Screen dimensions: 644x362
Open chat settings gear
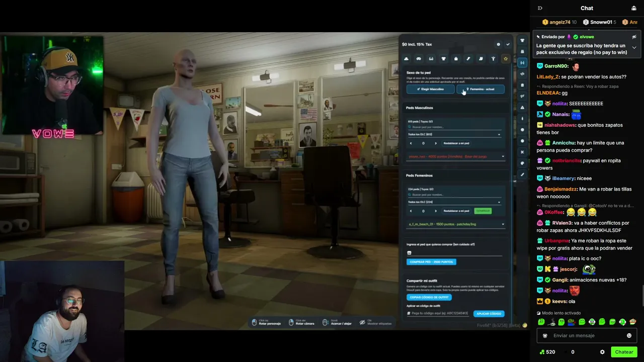[602, 352]
